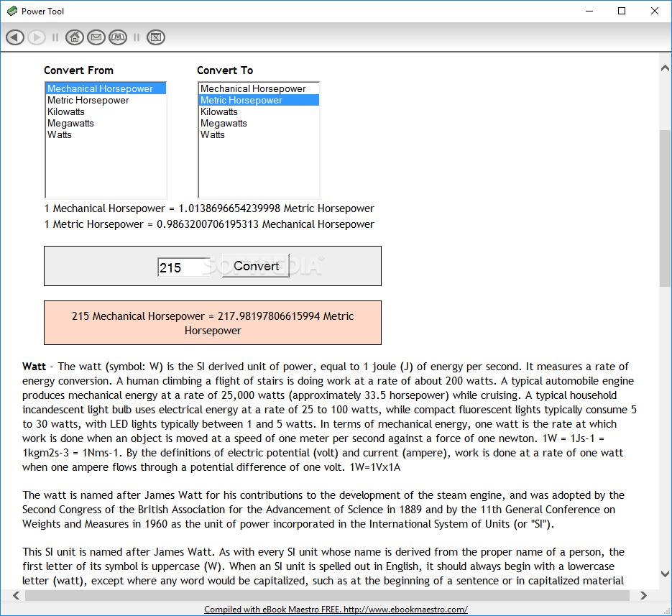Click the vertical scrollbar down arrow
Image resolution: width=672 pixels, height=616 pixels.
(665, 574)
